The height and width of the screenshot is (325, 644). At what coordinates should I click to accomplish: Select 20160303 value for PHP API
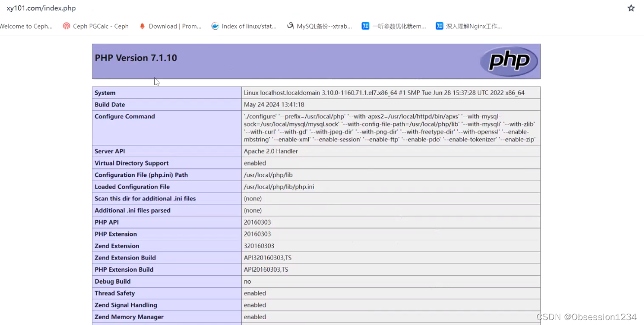pyautogui.click(x=257, y=222)
